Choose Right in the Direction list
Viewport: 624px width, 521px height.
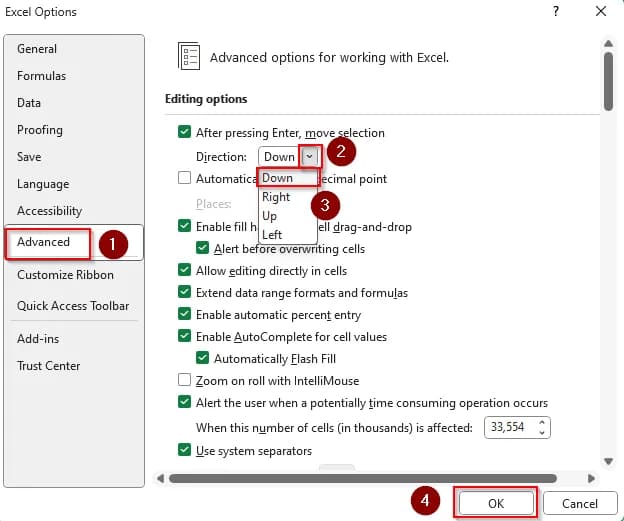pyautogui.click(x=288, y=197)
